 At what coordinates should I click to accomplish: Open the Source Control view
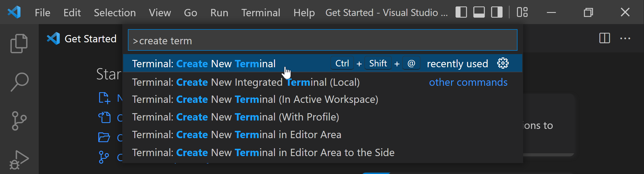point(19,121)
